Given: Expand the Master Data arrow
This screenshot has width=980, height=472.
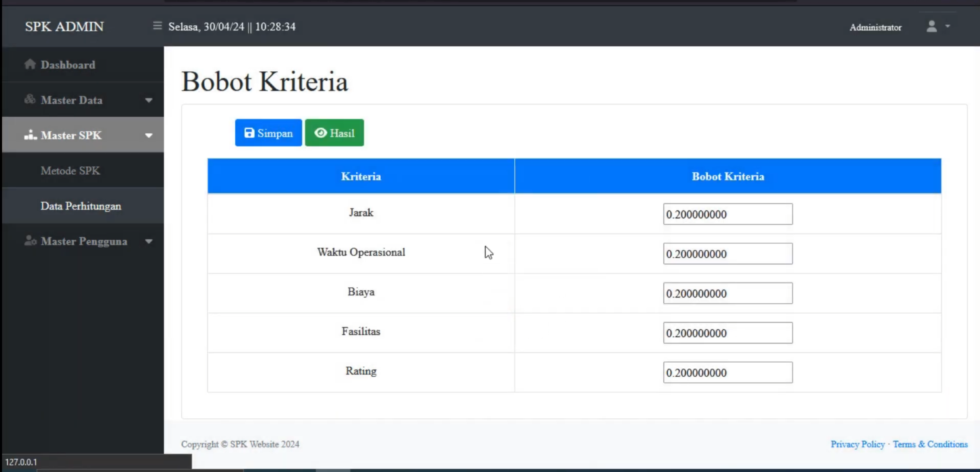Looking at the screenshot, I should pyautogui.click(x=149, y=100).
